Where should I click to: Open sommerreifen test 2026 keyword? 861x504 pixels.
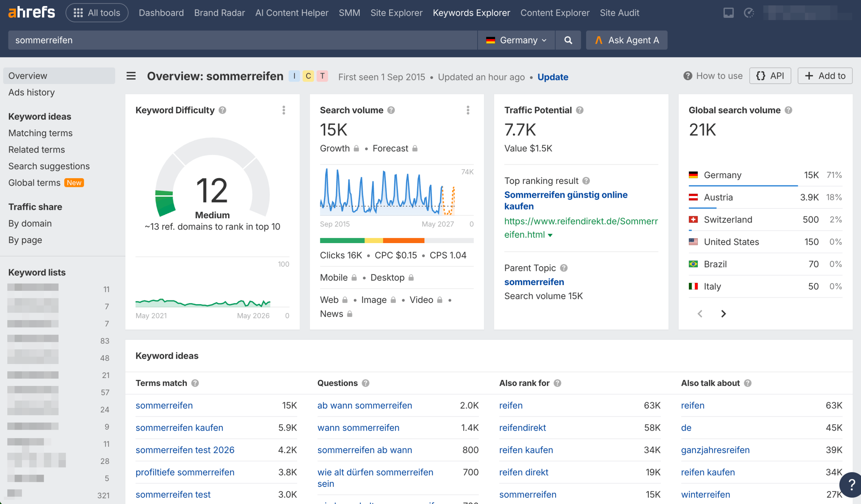[x=185, y=450]
